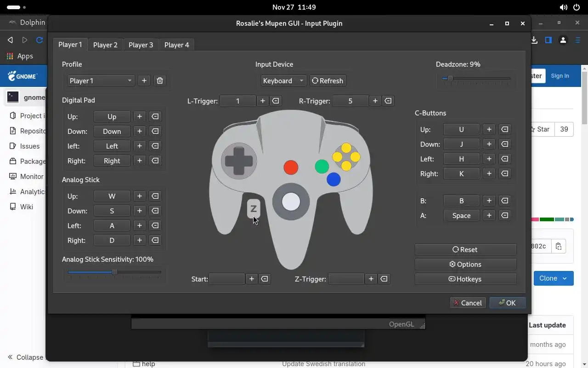Confirm settings with OK button
The image size is (588, 368).
coord(507,303)
